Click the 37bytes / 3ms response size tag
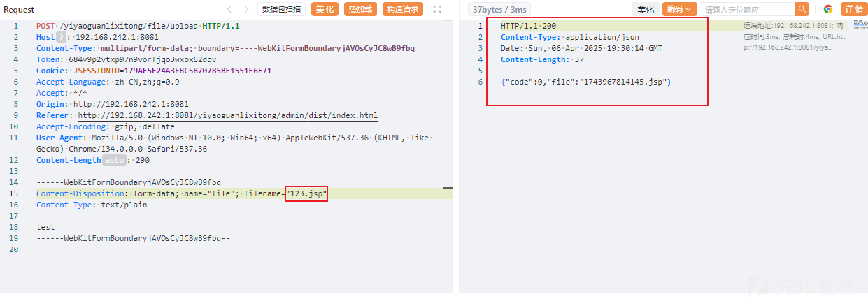Viewport: 868px width, 301px height. click(x=499, y=9)
